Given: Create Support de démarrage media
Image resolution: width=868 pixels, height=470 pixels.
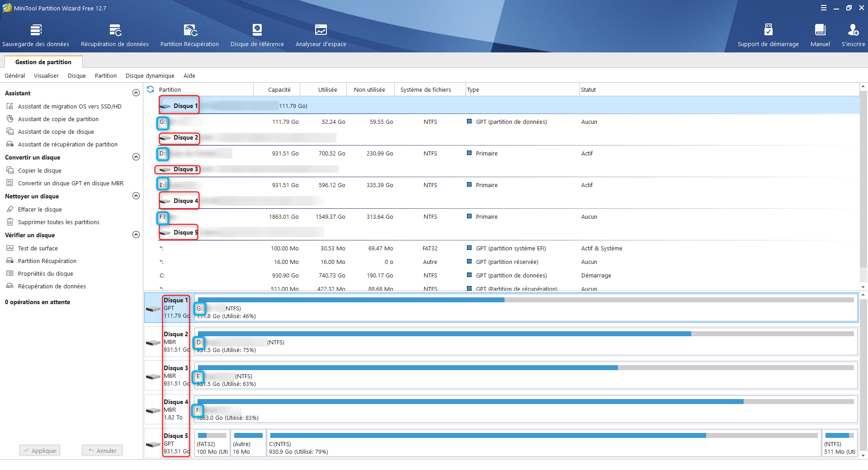Looking at the screenshot, I should coord(768,35).
